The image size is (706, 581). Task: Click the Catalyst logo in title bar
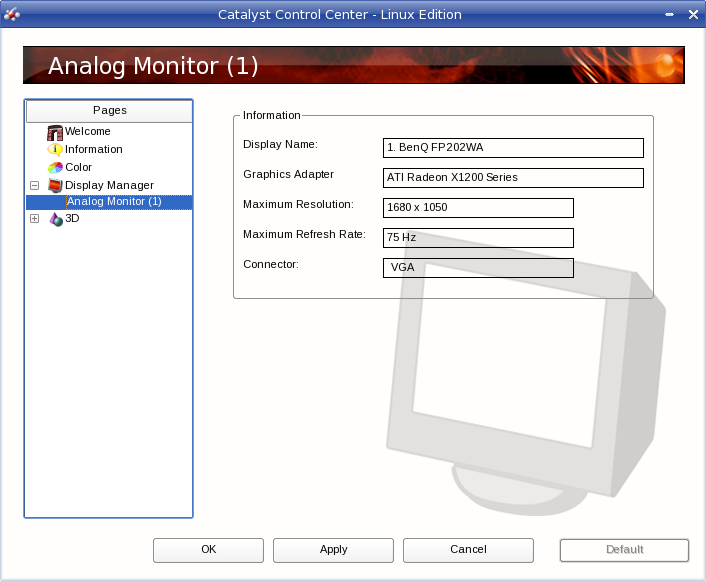pos(12,14)
